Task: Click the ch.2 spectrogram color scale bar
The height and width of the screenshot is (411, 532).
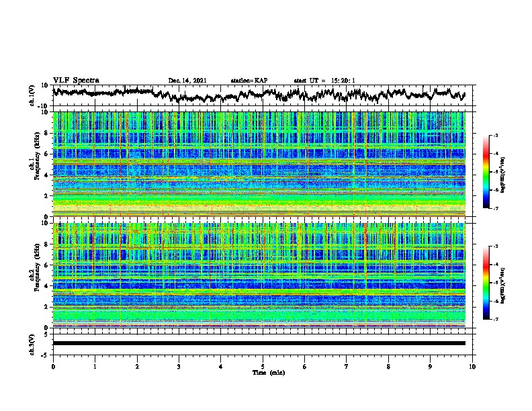Action: click(x=486, y=283)
